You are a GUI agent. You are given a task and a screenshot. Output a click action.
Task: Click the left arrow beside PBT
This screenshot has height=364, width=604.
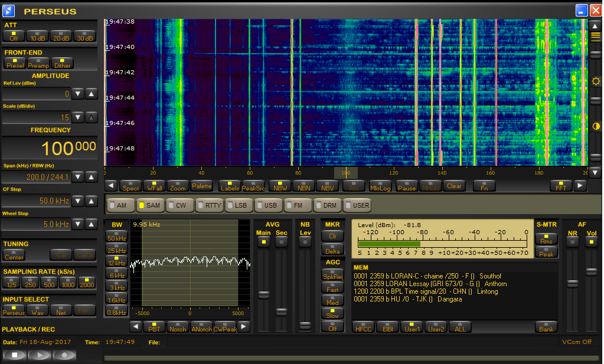coord(136,327)
